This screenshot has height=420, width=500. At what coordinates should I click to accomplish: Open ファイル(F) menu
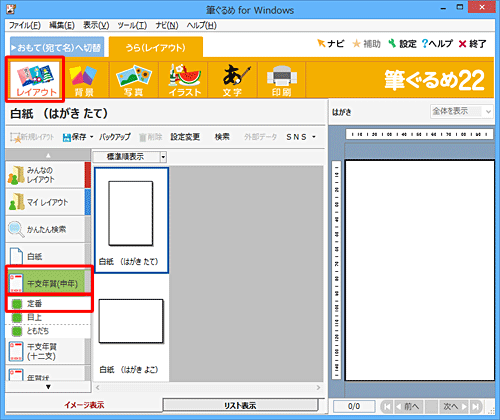24,25
